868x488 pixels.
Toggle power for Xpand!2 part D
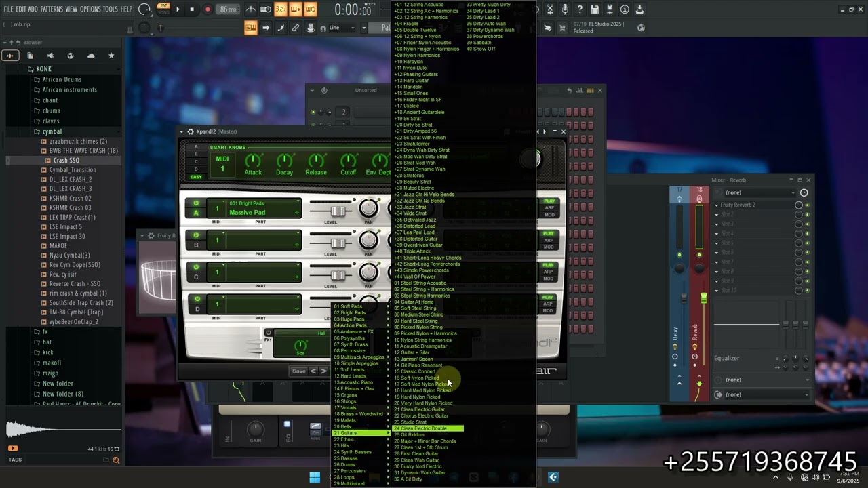196,299
